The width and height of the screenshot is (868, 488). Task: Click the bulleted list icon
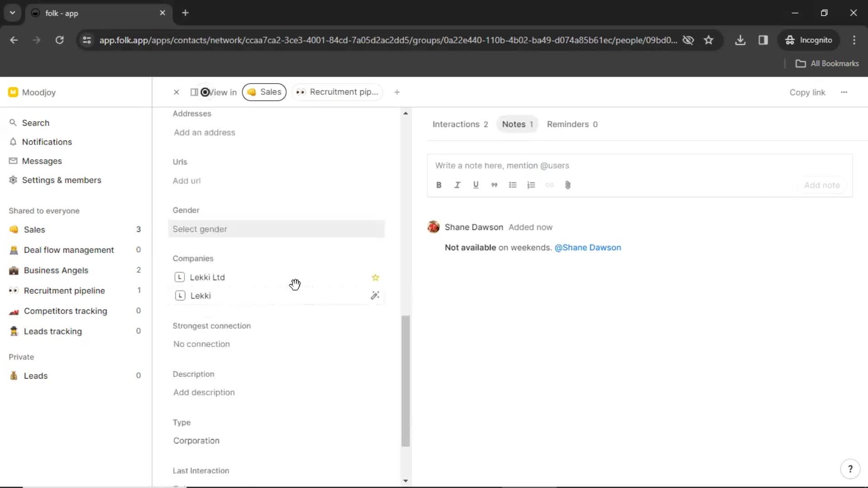(x=513, y=185)
